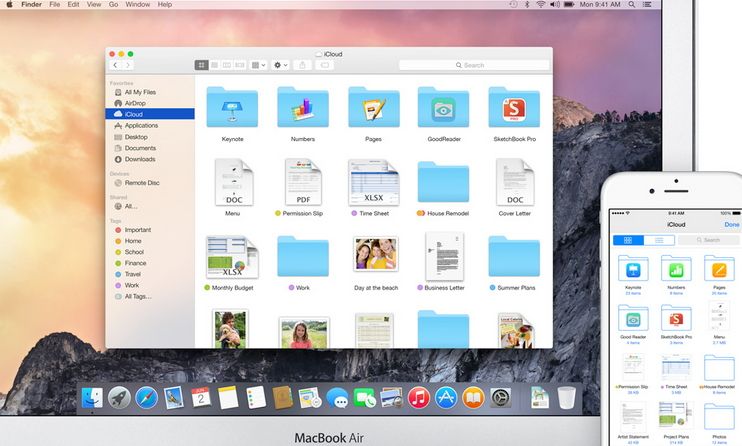Open the Arrange items dropdown

(x=258, y=65)
